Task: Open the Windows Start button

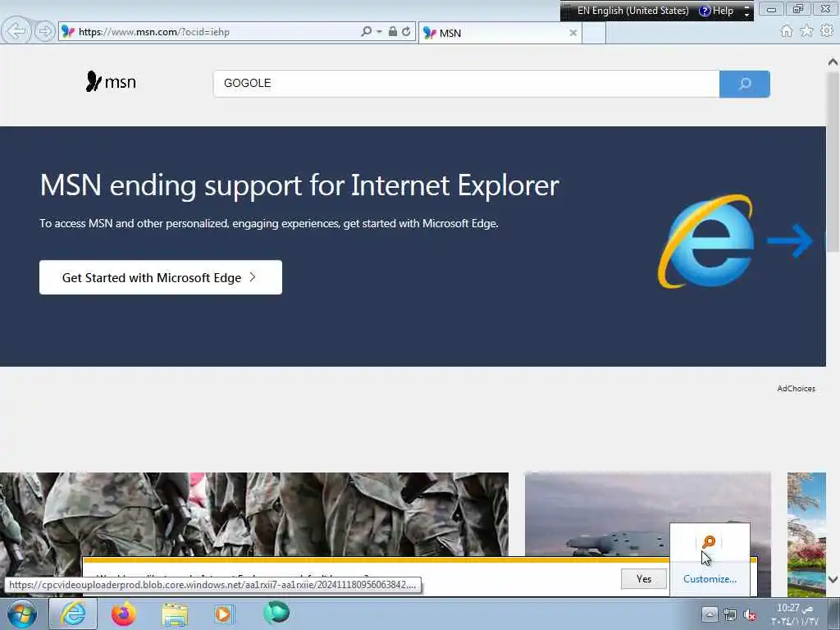Action: (22, 614)
